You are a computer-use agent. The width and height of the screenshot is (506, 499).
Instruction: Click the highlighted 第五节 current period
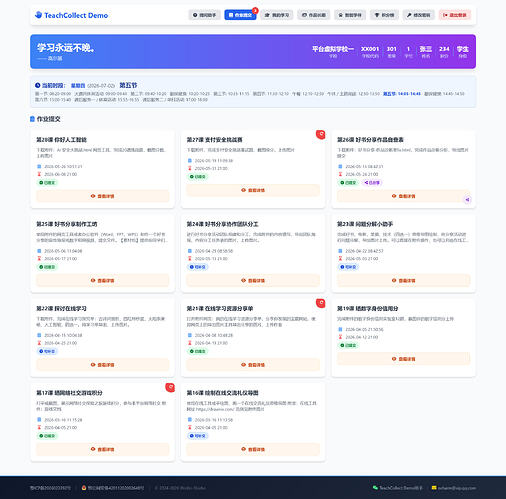tap(128, 85)
